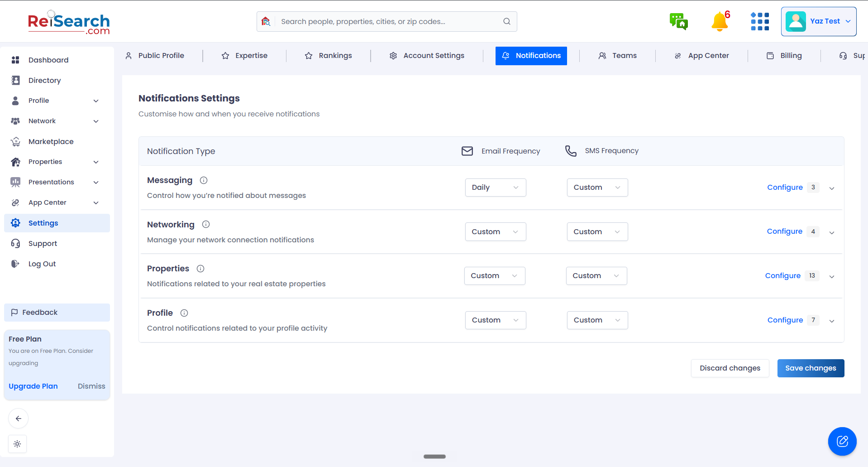Click the SMS Frequency phone icon
This screenshot has height=467, width=868.
click(x=571, y=151)
